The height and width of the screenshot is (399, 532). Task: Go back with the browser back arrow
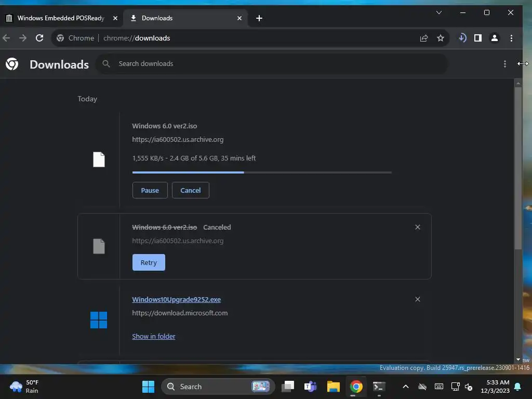click(6, 38)
